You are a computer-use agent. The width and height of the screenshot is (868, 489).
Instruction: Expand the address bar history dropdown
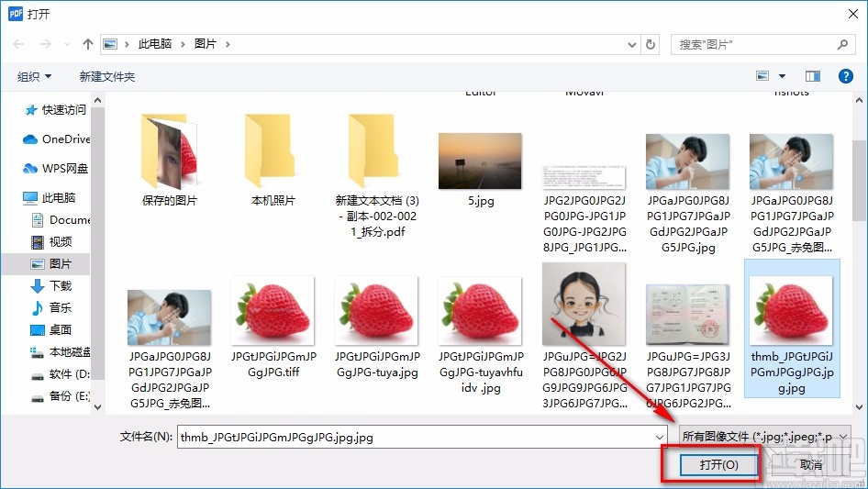pyautogui.click(x=631, y=45)
